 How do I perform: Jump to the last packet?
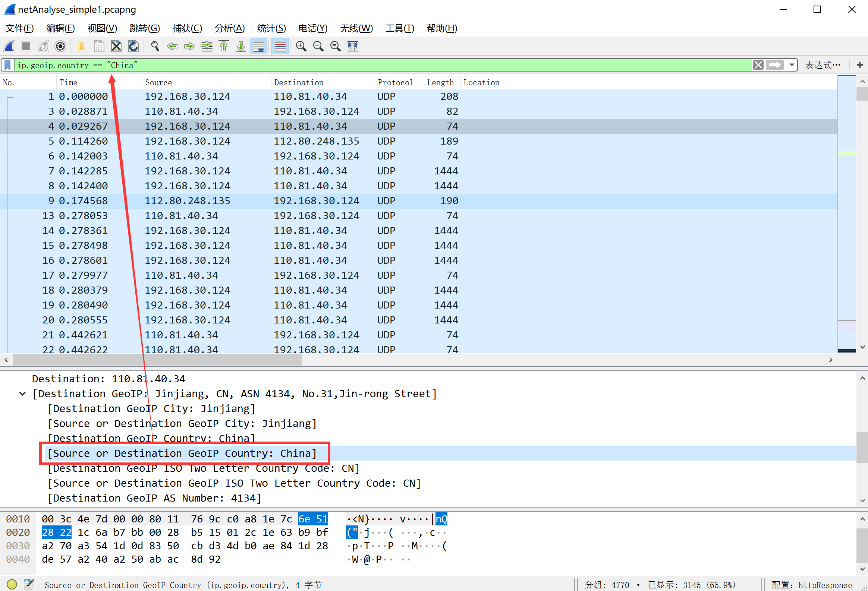tap(241, 46)
